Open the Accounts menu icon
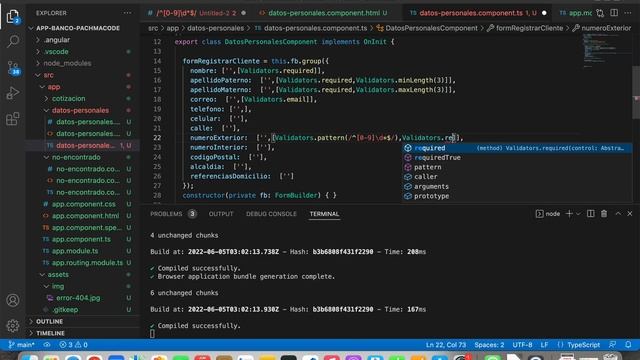Screen dimensions: 640x360 [x=13, y=300]
